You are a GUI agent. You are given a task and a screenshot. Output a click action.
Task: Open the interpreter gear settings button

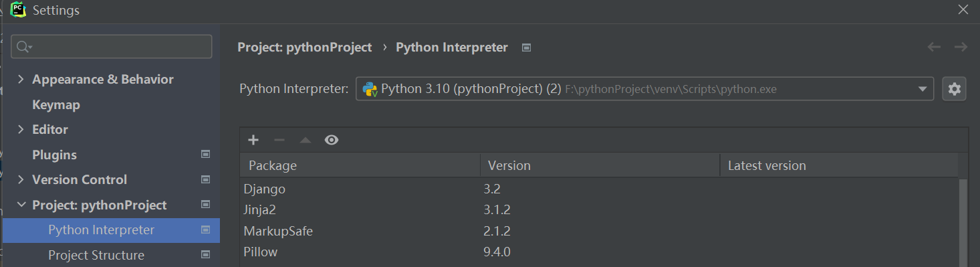954,88
